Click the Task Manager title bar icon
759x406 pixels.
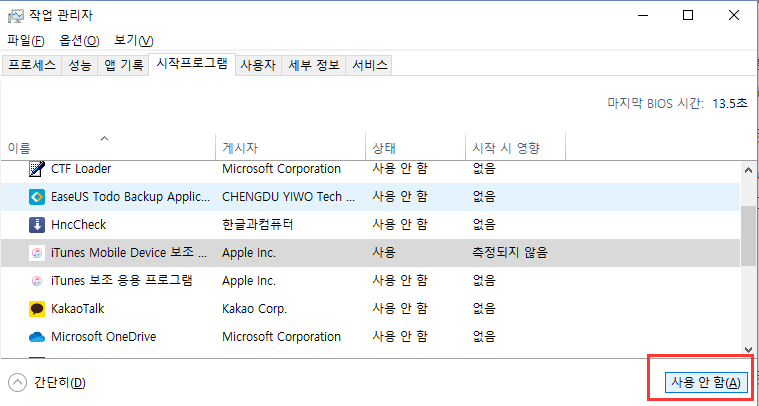pos(15,16)
